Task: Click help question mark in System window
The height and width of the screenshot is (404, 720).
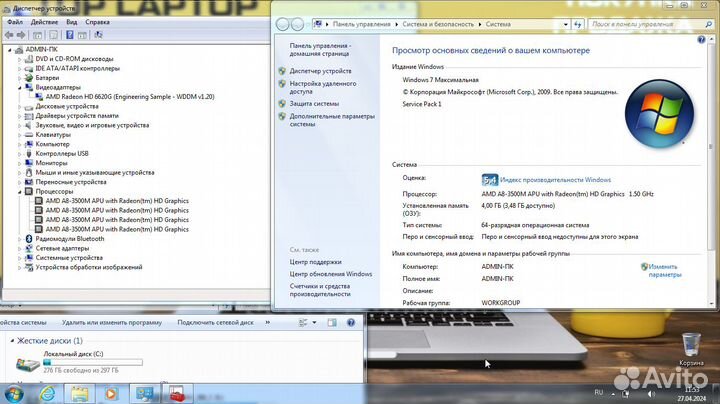Action: tap(701, 40)
